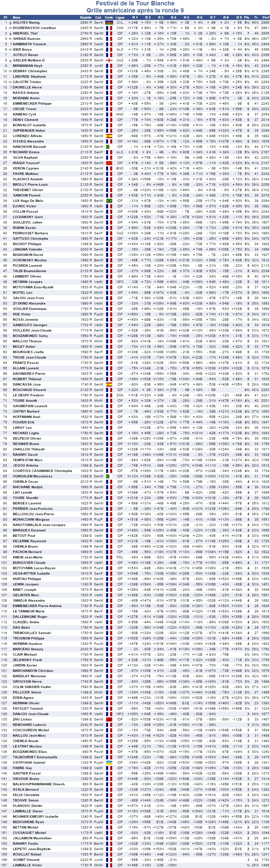Click the French flag beside DOURERASSOU Jonathan
Image resolution: width=270 pixels, height=868 pixels.
coord(109,28)
